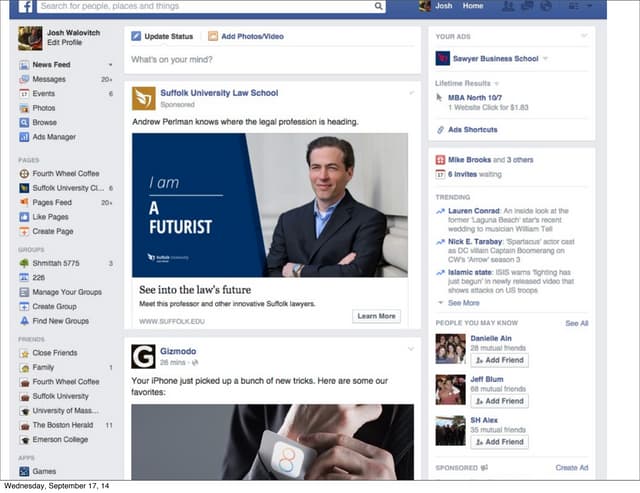Open the Sawyer Business School dropdown arrow
This screenshot has height=493, width=640.
[545, 59]
